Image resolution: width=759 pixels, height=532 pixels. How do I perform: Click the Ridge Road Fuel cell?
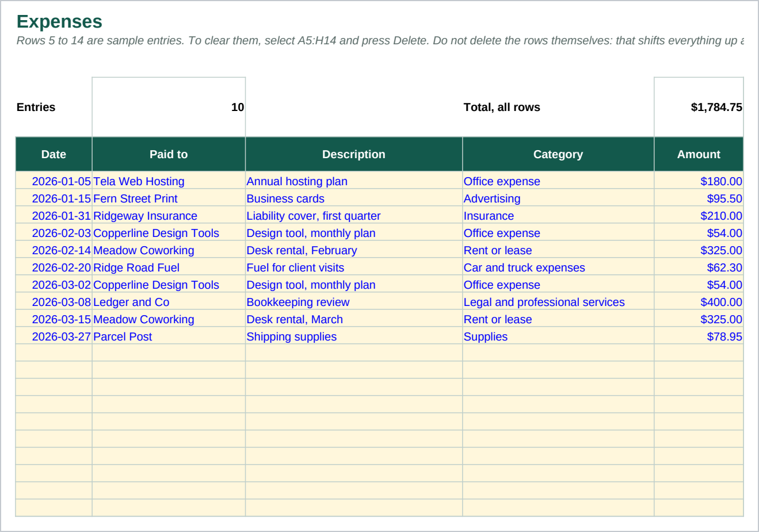coord(169,267)
